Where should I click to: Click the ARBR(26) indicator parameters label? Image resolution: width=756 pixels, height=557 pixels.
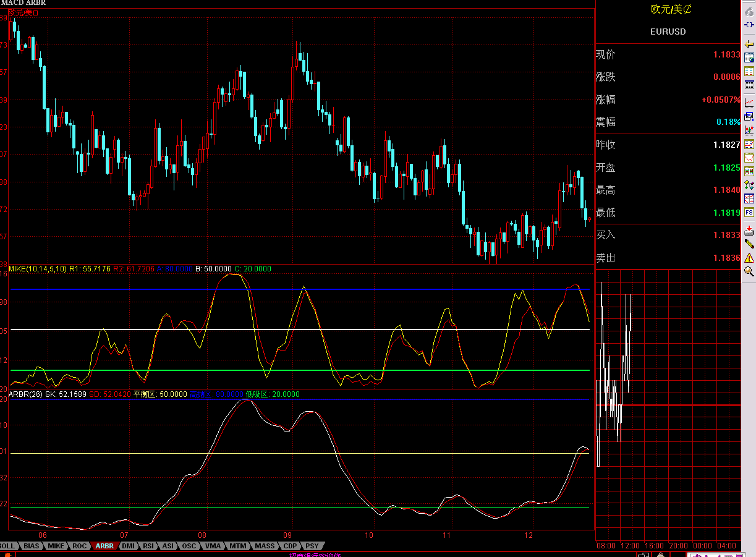coord(25,394)
